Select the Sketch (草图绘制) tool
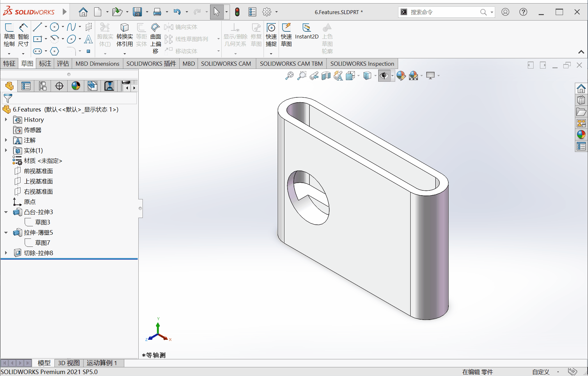 point(9,35)
